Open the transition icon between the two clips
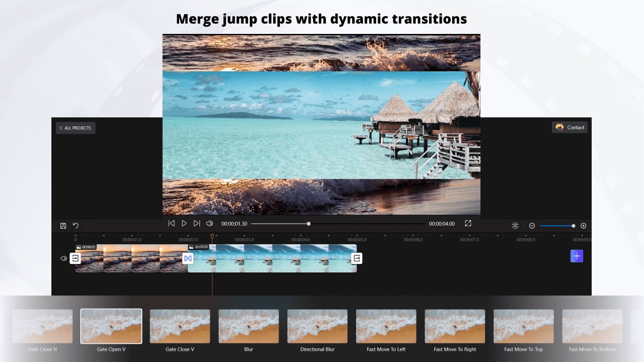The height and width of the screenshot is (362, 644). 188,258
